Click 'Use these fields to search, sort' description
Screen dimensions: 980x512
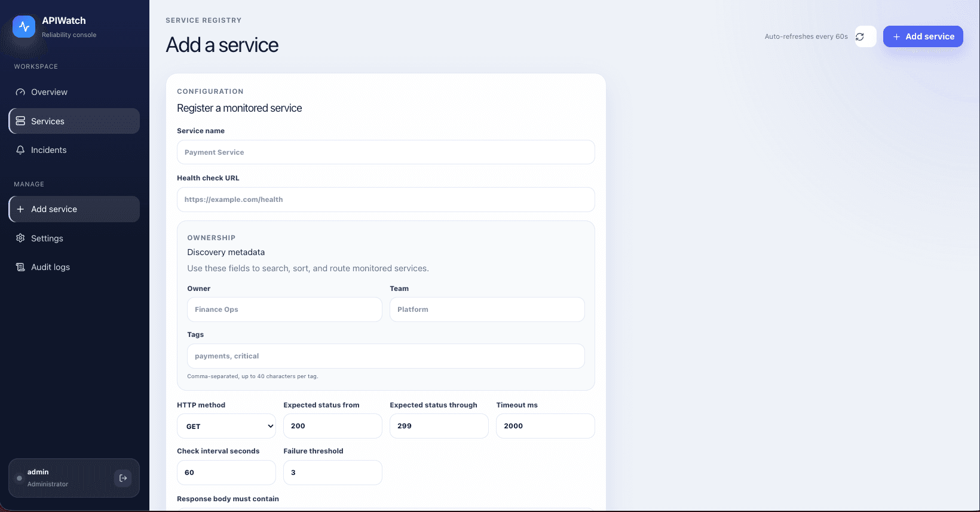(x=308, y=268)
